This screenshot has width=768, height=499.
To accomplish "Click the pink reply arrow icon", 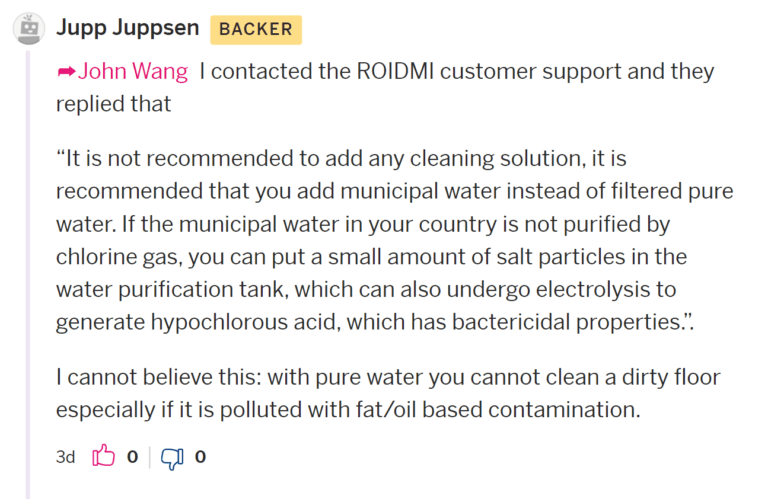I will [66, 72].
